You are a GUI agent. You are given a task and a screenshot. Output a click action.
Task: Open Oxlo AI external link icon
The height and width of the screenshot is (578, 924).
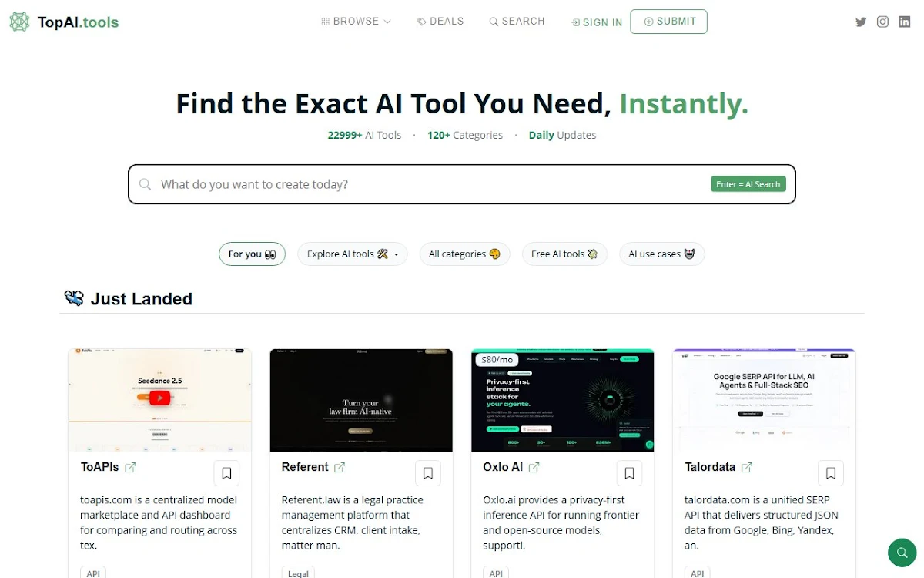click(x=534, y=467)
